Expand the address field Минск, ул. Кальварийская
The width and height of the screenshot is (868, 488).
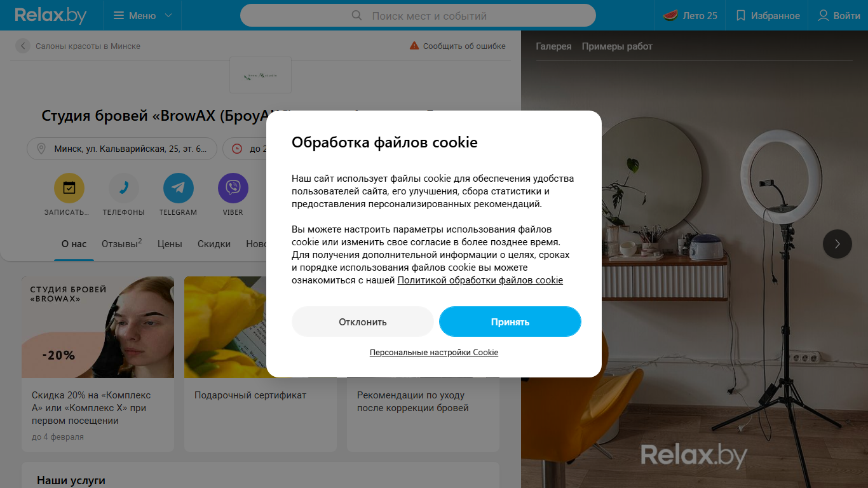[122, 149]
